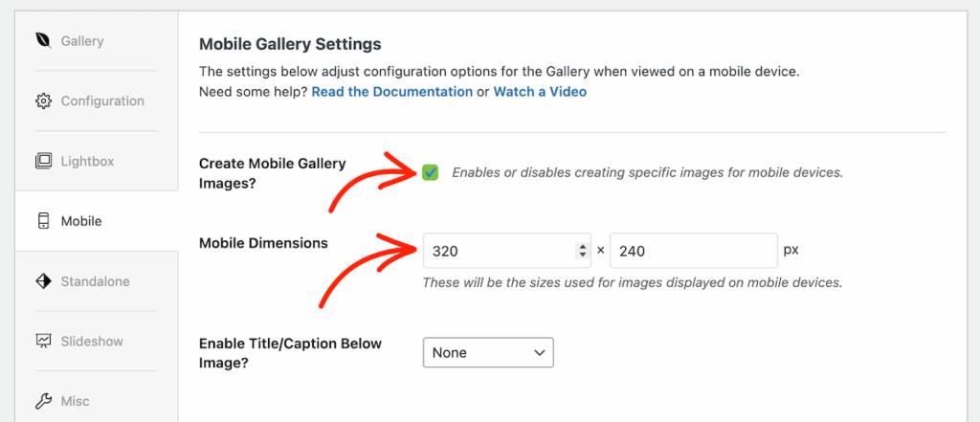Switch to the Lightbox tab

pos(87,161)
